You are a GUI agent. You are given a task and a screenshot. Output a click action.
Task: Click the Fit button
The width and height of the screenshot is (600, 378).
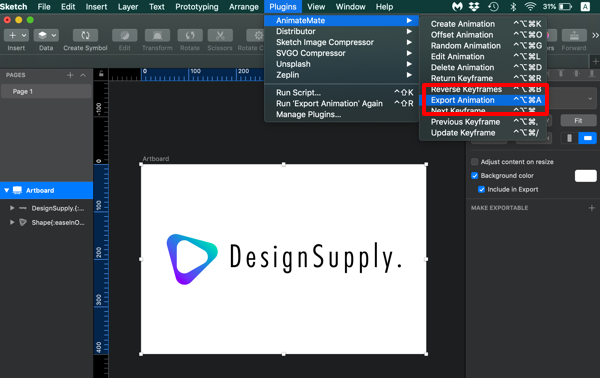(578, 121)
